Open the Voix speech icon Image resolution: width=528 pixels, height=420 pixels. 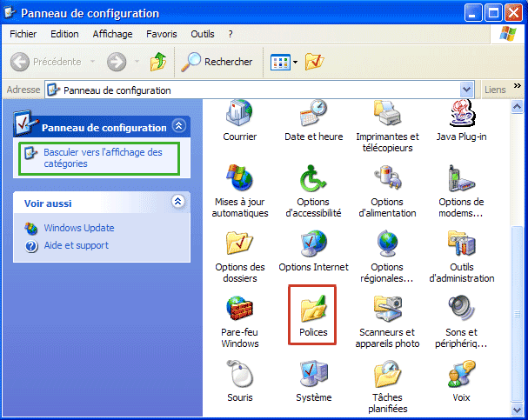(461, 381)
